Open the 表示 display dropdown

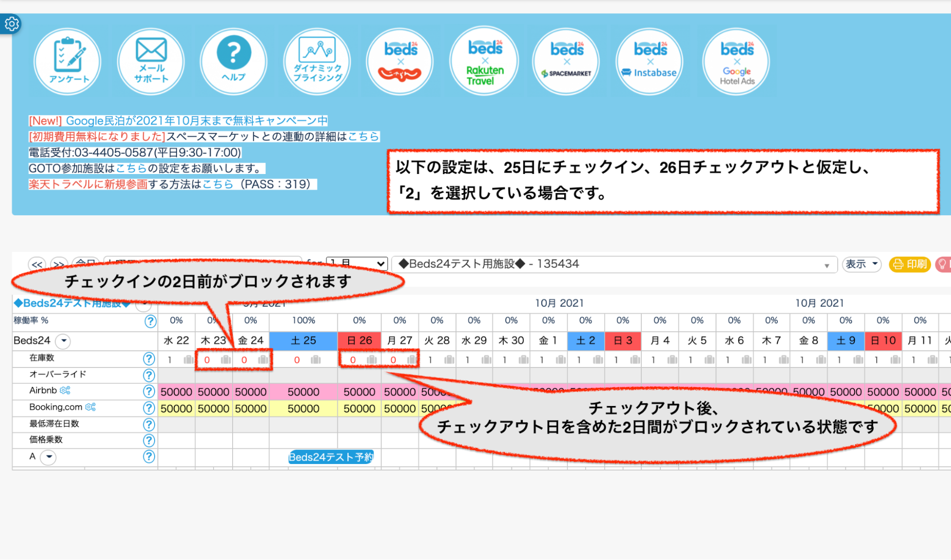(x=861, y=264)
